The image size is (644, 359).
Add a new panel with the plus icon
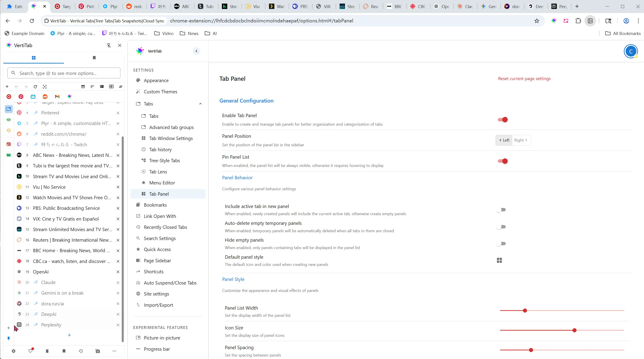click(9, 328)
